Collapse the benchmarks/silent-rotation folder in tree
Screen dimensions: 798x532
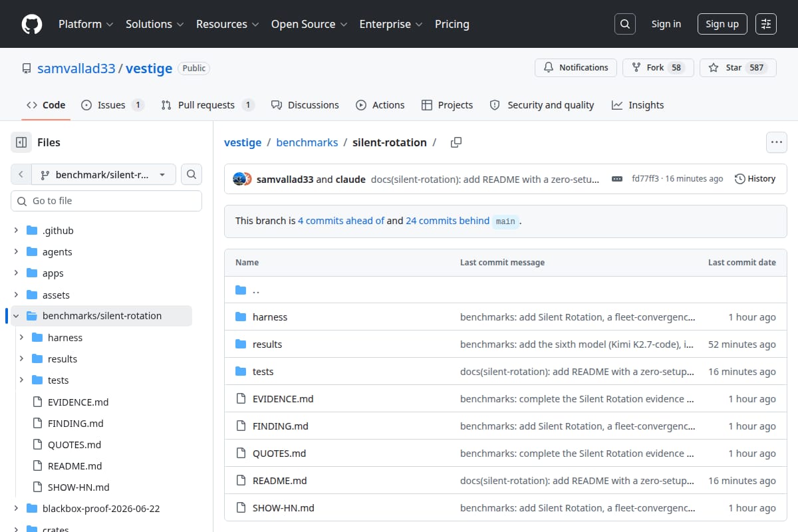16,316
